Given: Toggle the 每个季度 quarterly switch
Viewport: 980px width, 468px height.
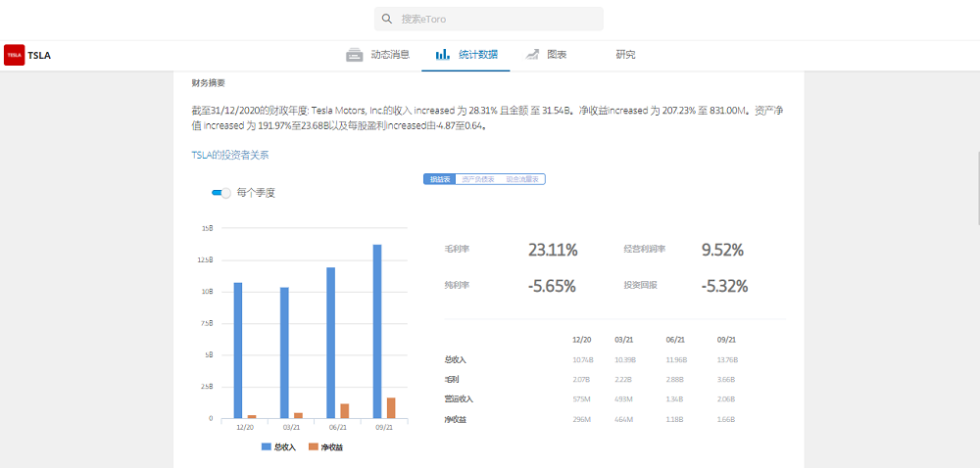Looking at the screenshot, I should coord(221,193).
